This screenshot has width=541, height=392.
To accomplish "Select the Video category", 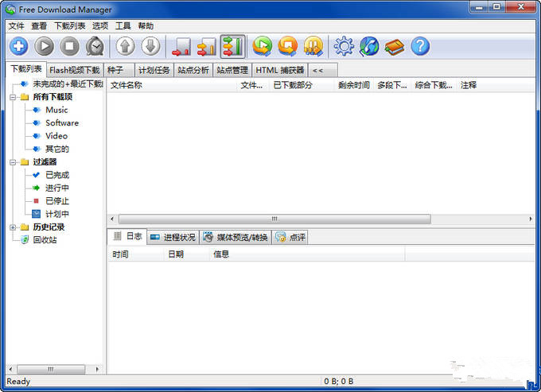I will [x=56, y=136].
